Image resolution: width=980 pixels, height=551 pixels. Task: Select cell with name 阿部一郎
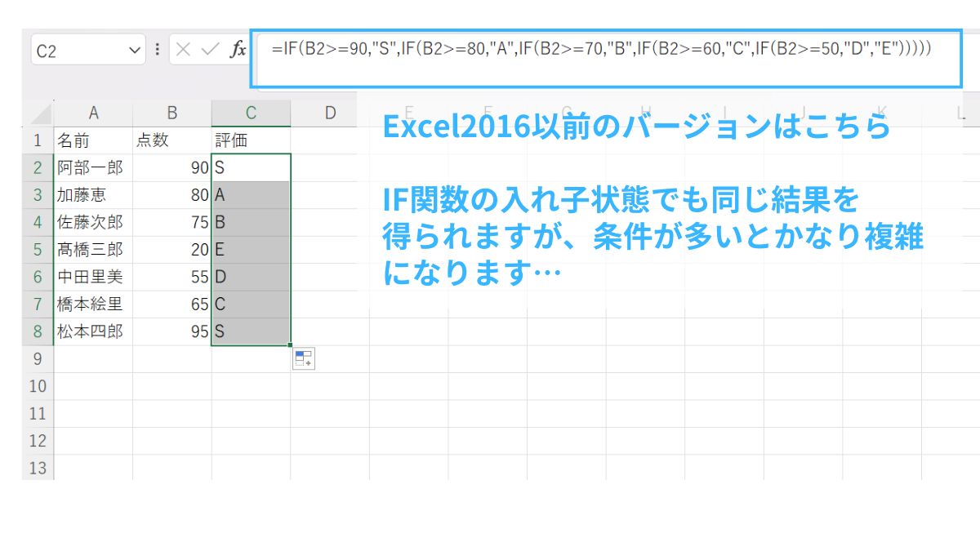click(x=93, y=168)
